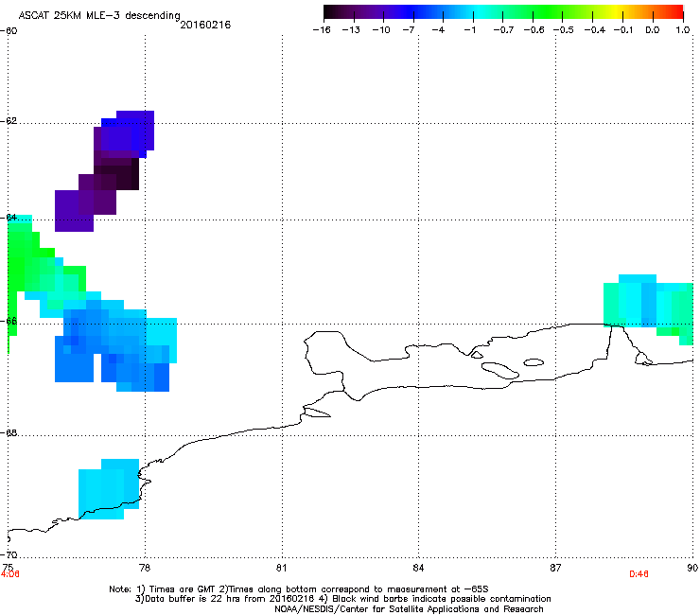Click the red time stamp "4:06"
Screen dimensions: 700x615
pos(10,574)
